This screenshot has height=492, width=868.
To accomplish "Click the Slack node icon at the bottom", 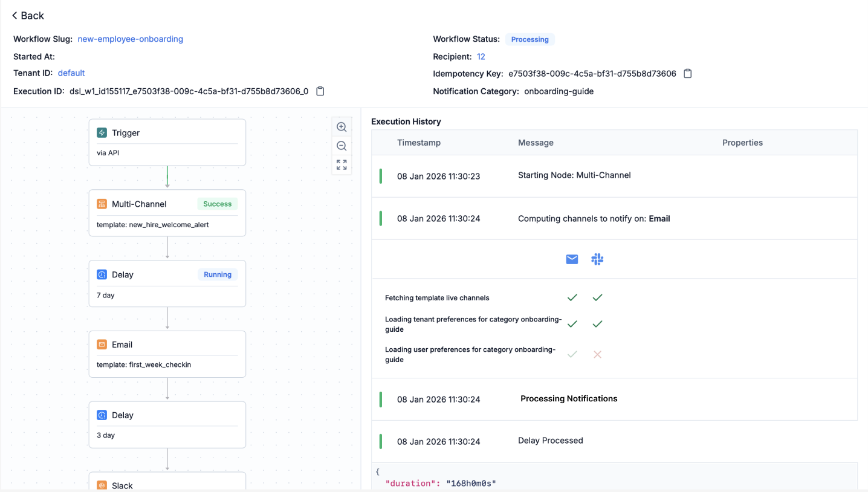I will (100, 485).
